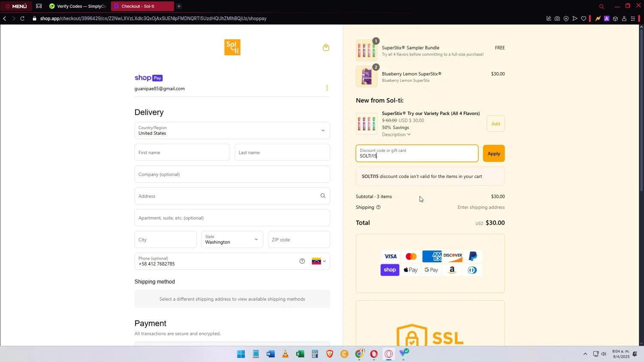Screen dimensions: 644x362
Task: Click the Visa payment logo
Action: click(x=390, y=256)
